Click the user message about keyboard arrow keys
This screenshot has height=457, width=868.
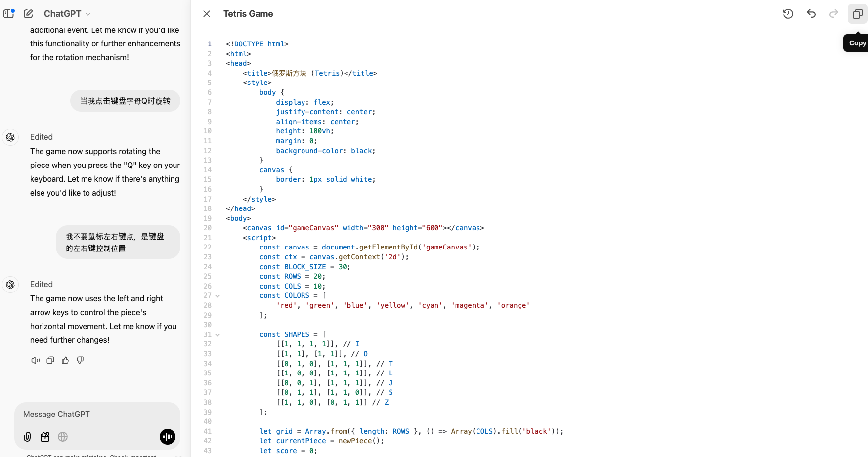[x=118, y=242]
